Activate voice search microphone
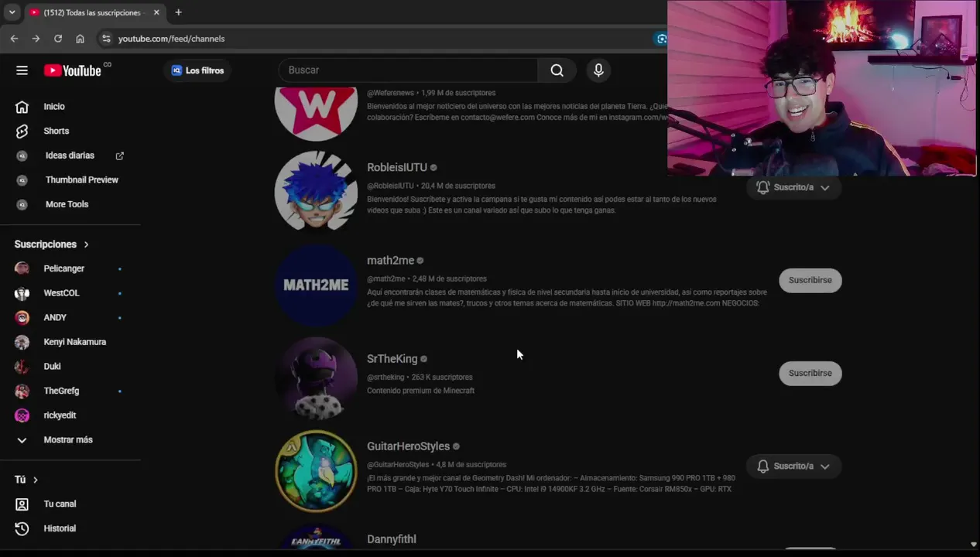Viewport: 980px width, 557px height. pyautogui.click(x=598, y=70)
